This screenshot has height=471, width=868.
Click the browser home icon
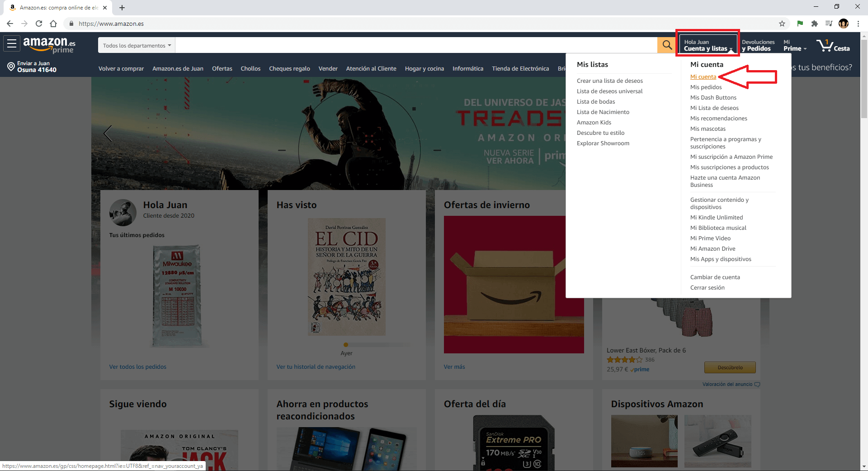53,24
